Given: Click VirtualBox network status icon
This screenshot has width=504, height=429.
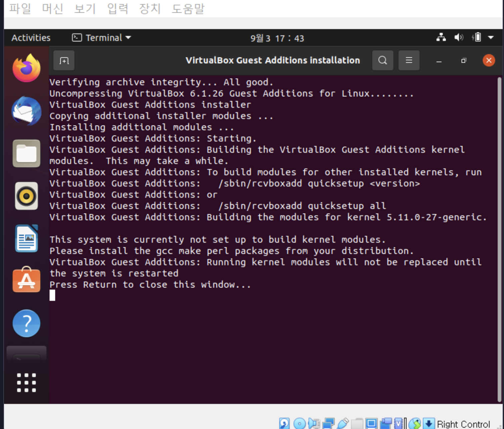Looking at the screenshot, I should point(328,424).
